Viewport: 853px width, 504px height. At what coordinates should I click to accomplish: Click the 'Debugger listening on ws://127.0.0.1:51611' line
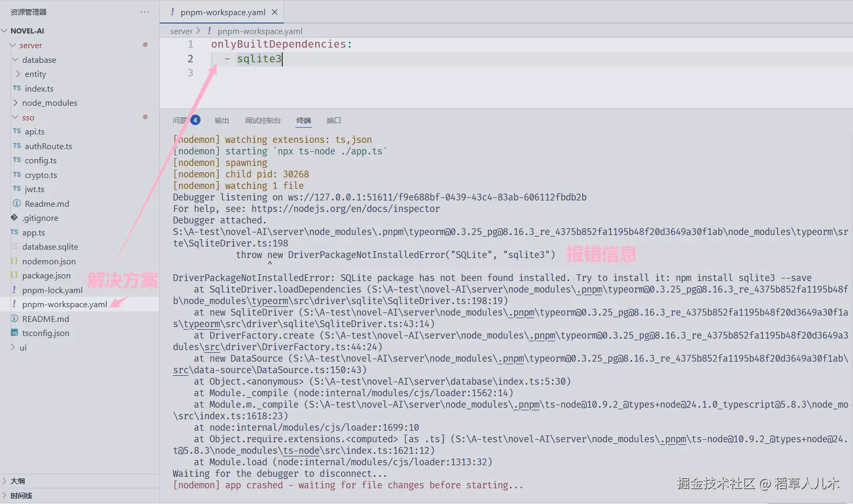[x=380, y=197]
